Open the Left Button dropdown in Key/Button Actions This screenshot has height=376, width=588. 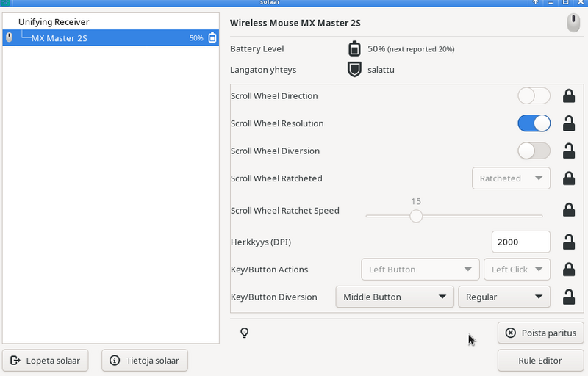(x=420, y=270)
